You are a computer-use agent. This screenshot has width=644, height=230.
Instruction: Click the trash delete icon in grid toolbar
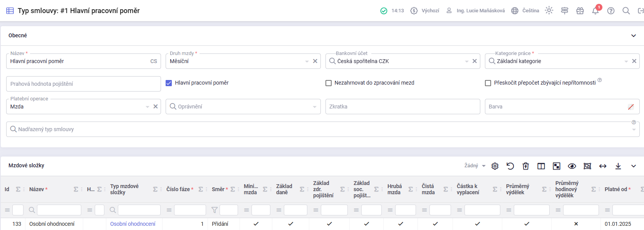526,166
